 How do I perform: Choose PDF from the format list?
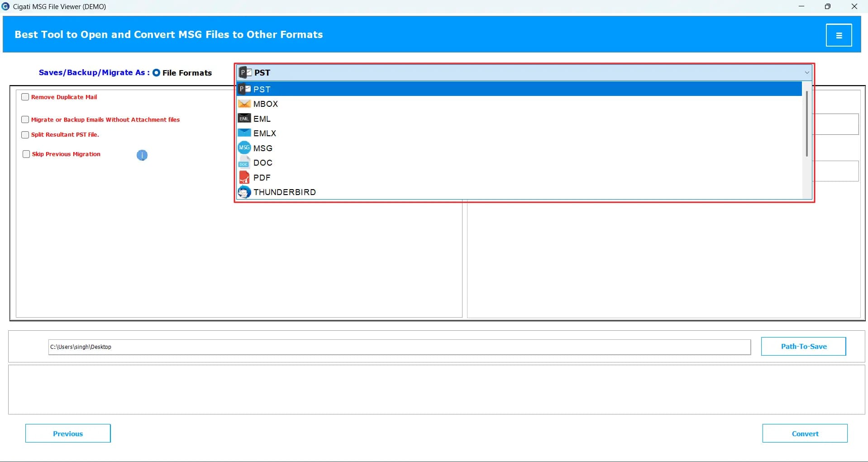[519, 177]
